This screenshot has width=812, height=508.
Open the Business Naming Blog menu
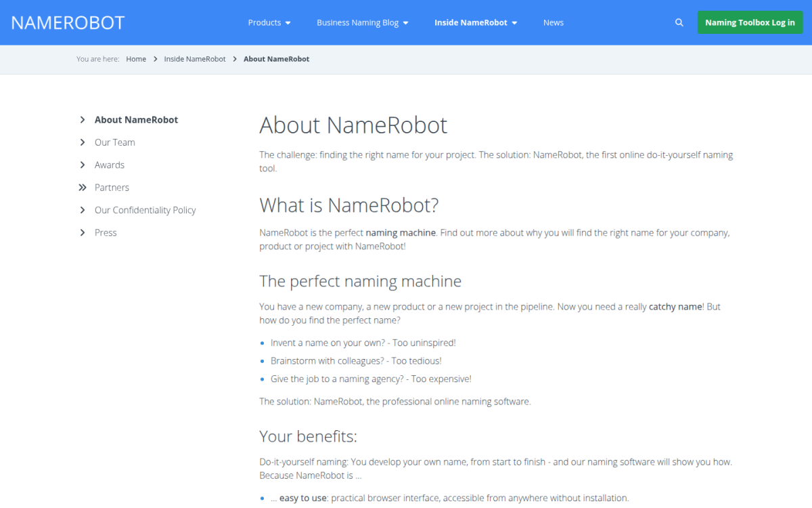(358, 22)
